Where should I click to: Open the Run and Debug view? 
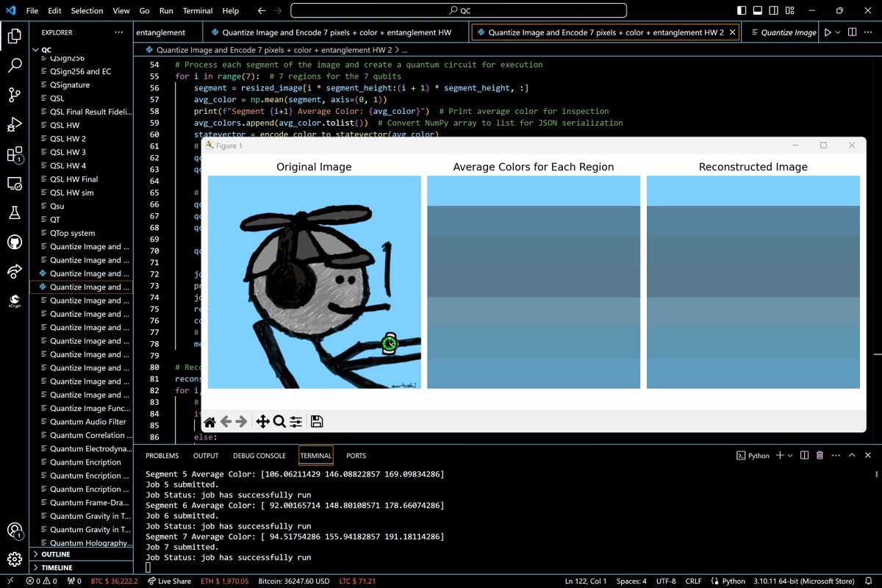tap(15, 124)
